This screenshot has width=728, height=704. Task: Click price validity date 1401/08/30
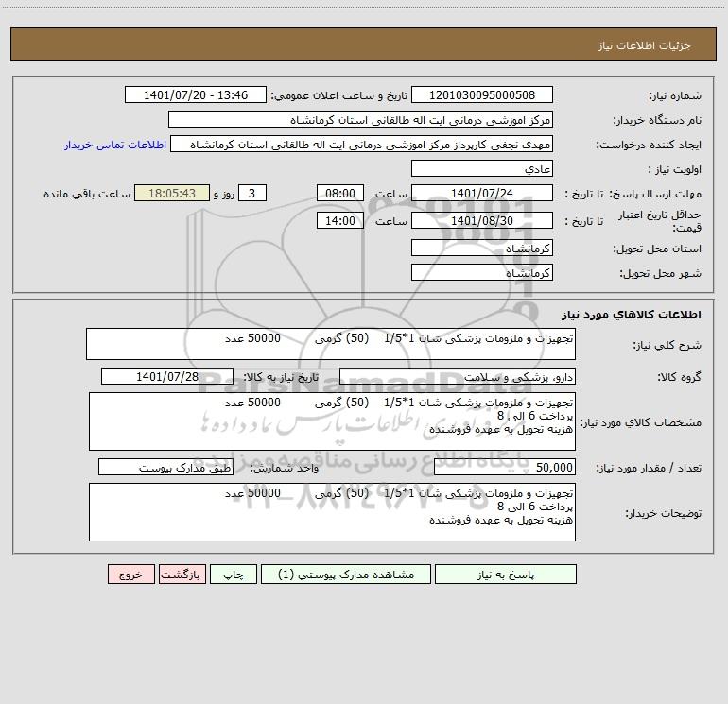(x=482, y=220)
